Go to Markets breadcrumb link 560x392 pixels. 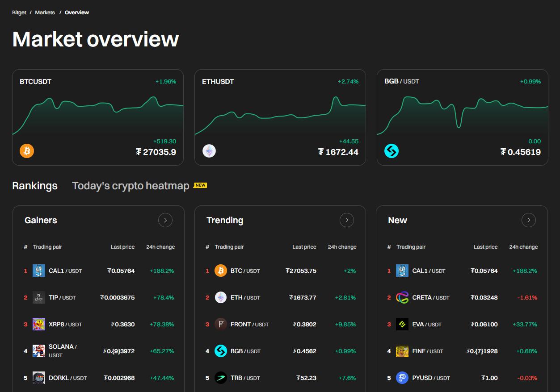pos(45,13)
